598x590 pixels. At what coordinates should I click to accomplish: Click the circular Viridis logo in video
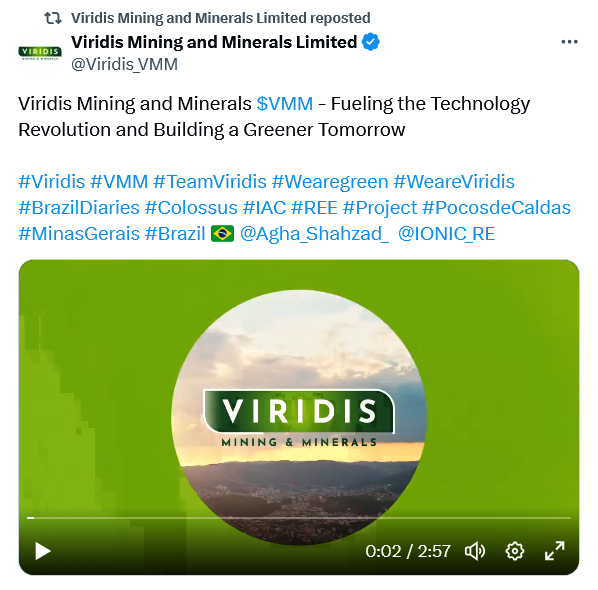[x=299, y=416]
